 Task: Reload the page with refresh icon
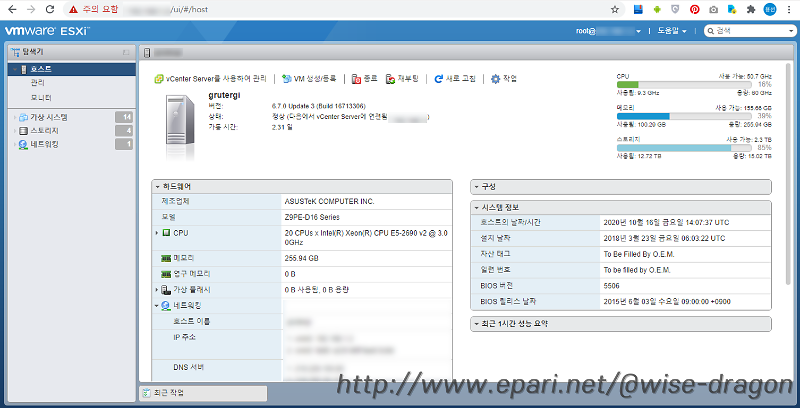[x=49, y=9]
